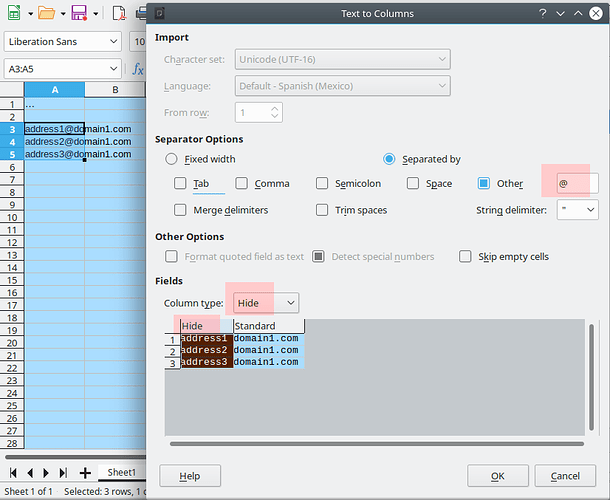
Task: Go to previous sheet arrow icon
Action: tap(30, 473)
